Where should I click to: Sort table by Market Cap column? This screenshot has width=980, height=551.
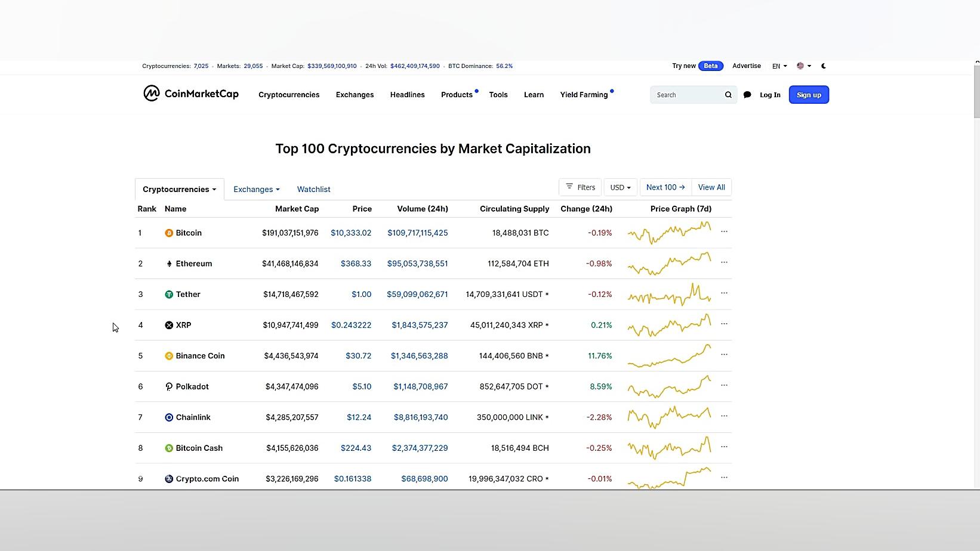(x=297, y=209)
